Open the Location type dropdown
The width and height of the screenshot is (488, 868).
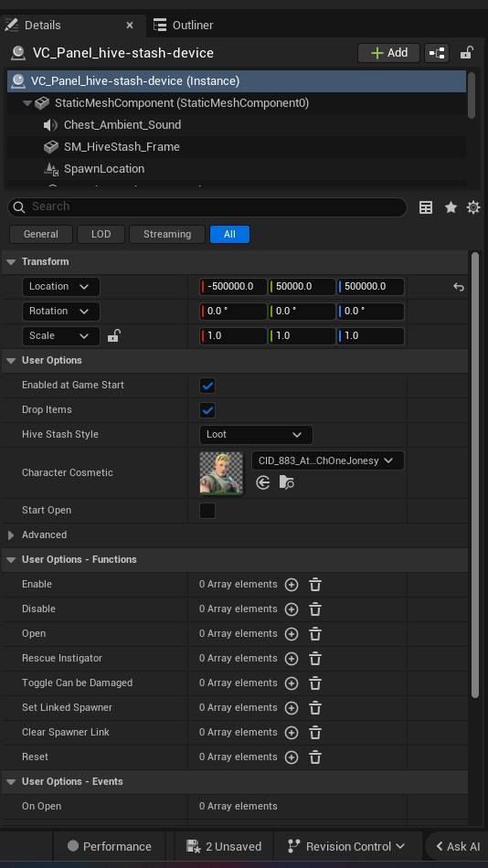click(61, 287)
